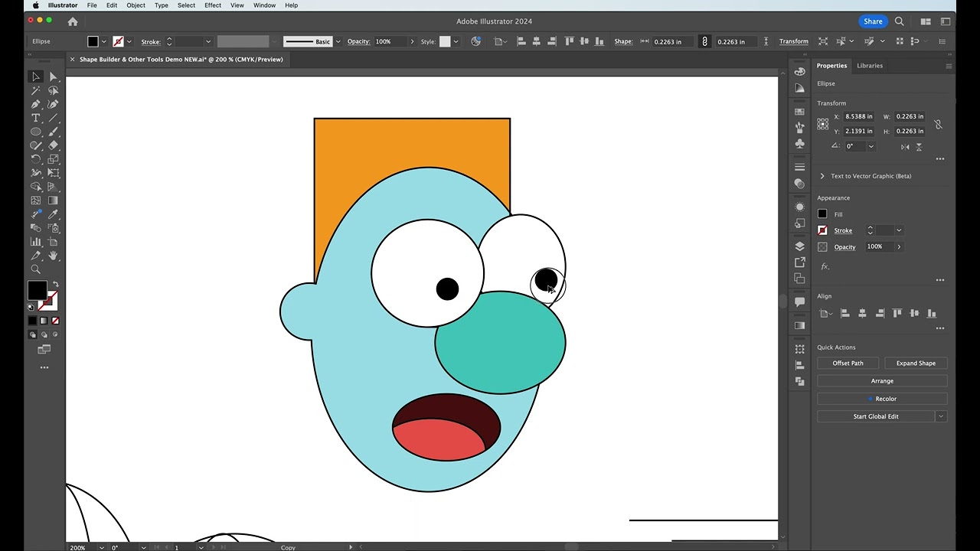Expand Text to Vector Graphic (Beta) section
Viewport: 980px width, 551px height.
point(822,176)
